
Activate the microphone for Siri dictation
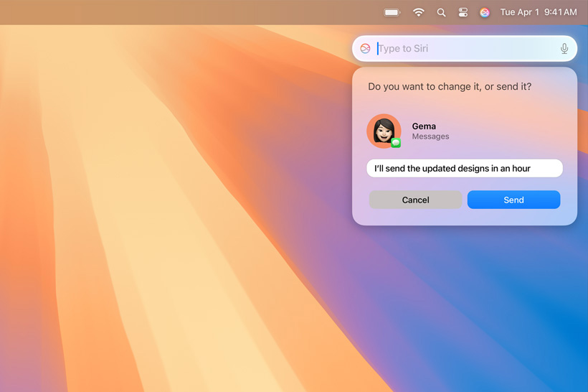click(564, 49)
